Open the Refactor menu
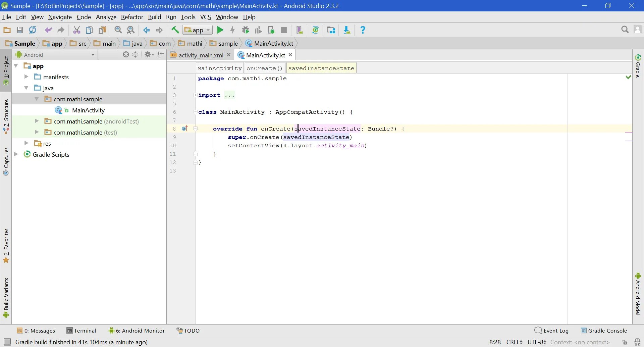 coord(132,17)
